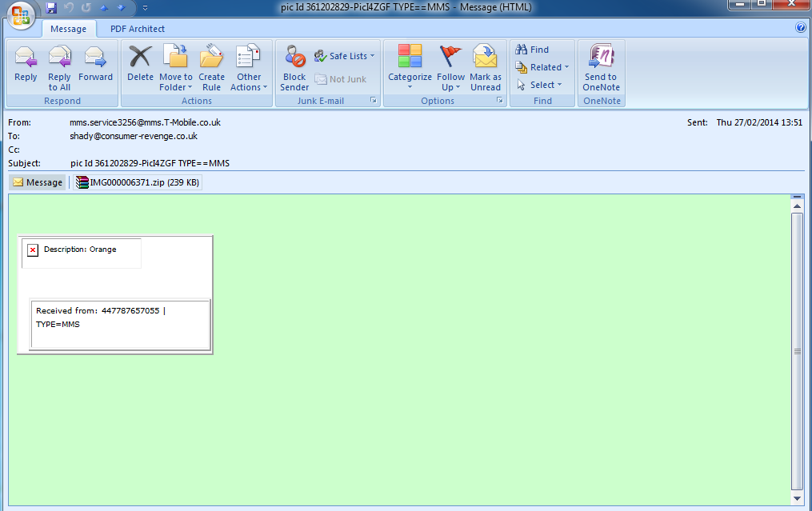
Task: Click the Reply icon in the ribbon
Action: 26,58
